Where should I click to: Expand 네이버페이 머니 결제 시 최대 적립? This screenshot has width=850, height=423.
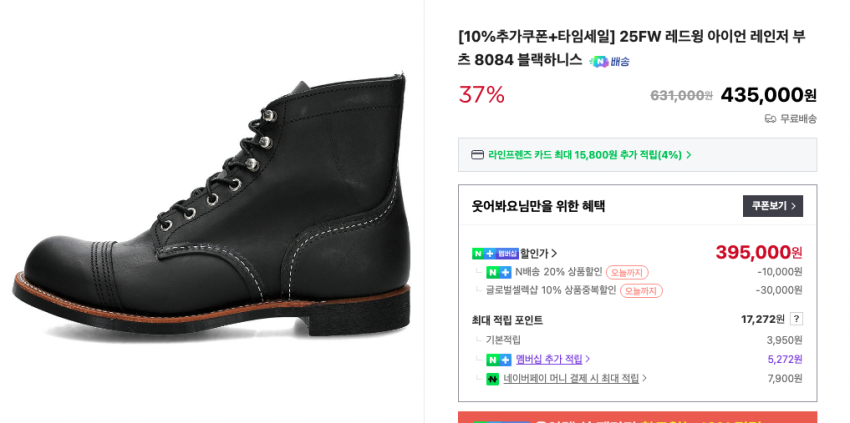click(644, 379)
